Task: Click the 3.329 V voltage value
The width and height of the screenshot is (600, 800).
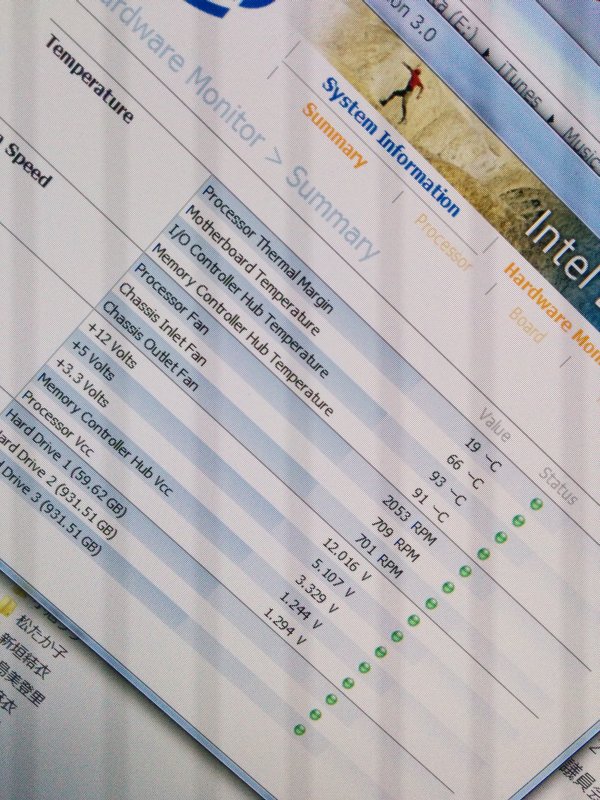Action: [x=316, y=594]
